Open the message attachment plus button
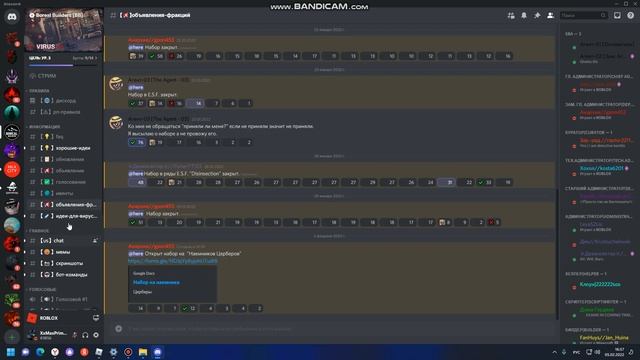 point(118,329)
